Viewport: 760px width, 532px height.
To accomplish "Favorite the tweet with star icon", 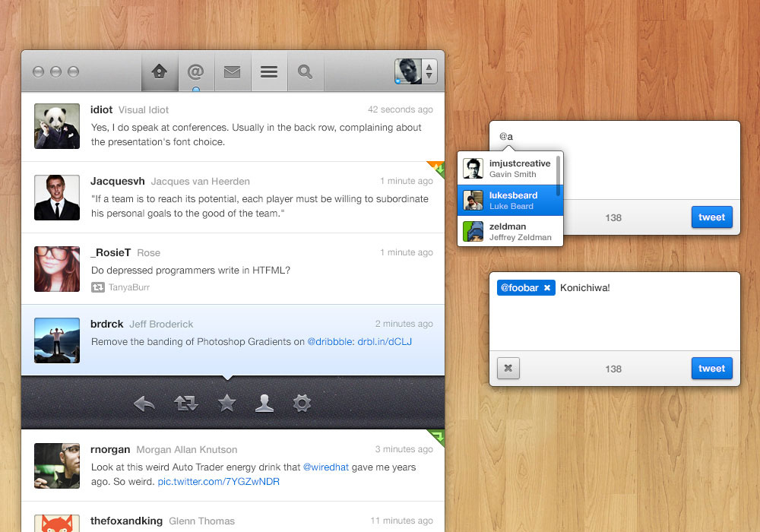I will pos(226,403).
